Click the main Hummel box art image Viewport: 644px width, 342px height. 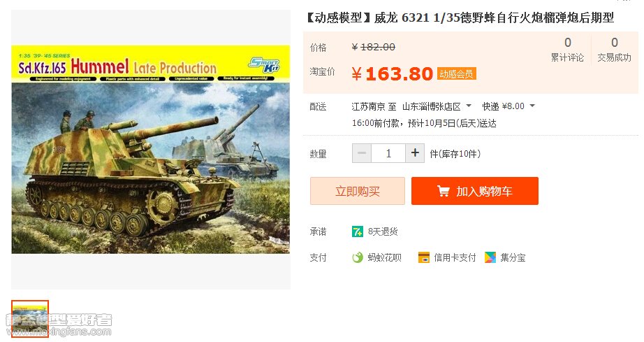151,149
